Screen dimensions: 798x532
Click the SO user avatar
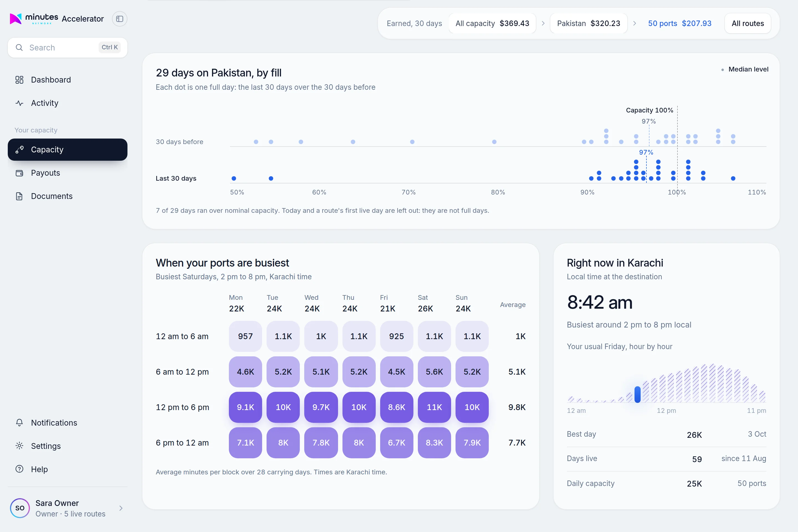20,508
